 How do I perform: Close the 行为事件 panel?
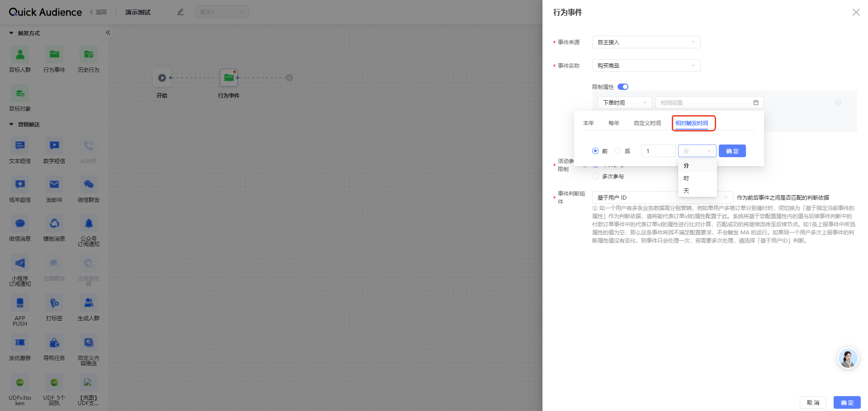coord(856,12)
